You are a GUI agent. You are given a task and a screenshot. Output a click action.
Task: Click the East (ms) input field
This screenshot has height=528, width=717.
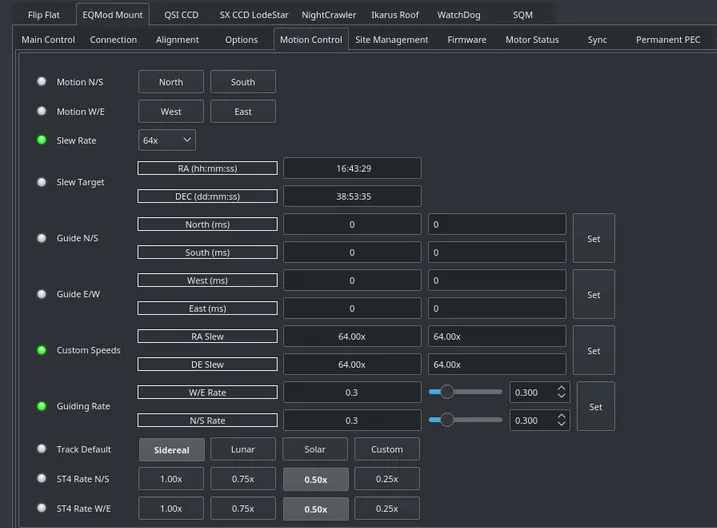pyautogui.click(x=497, y=309)
